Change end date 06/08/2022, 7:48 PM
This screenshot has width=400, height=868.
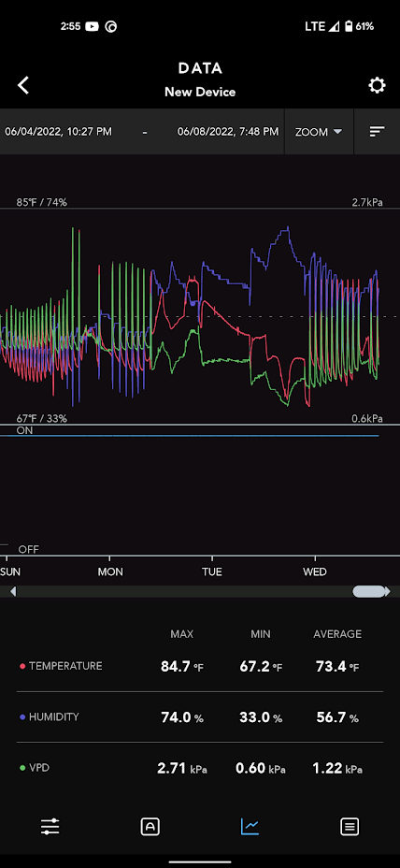(228, 132)
